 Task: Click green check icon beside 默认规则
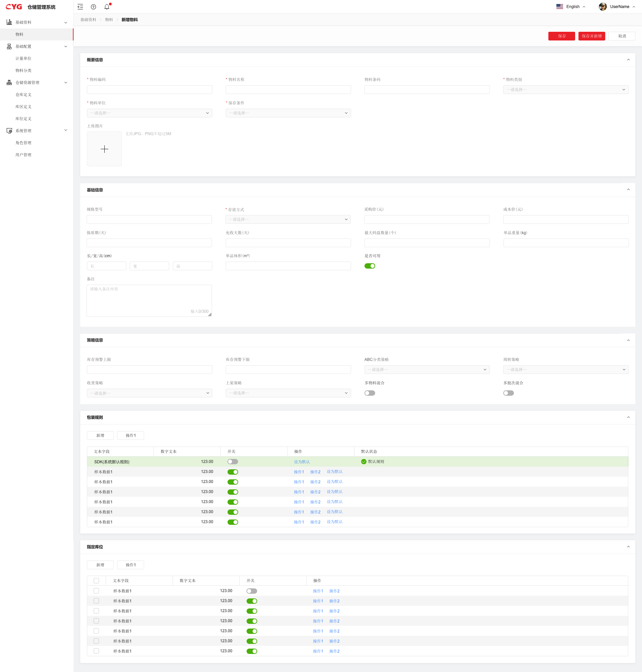(363, 462)
